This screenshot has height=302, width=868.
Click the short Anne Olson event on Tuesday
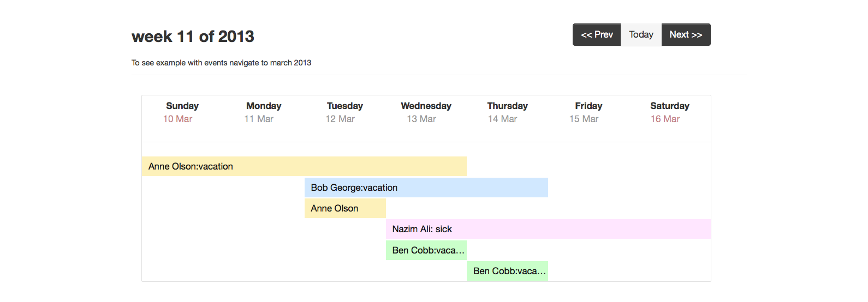345,208
